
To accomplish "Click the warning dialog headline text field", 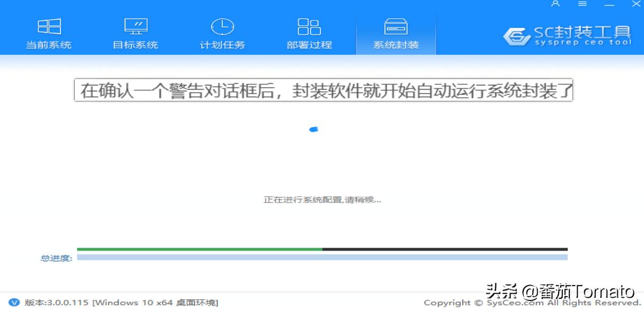I will tap(323, 90).
